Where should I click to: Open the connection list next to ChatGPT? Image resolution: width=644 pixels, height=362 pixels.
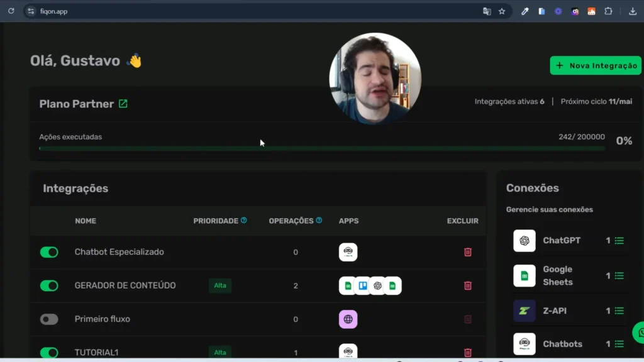point(619,240)
